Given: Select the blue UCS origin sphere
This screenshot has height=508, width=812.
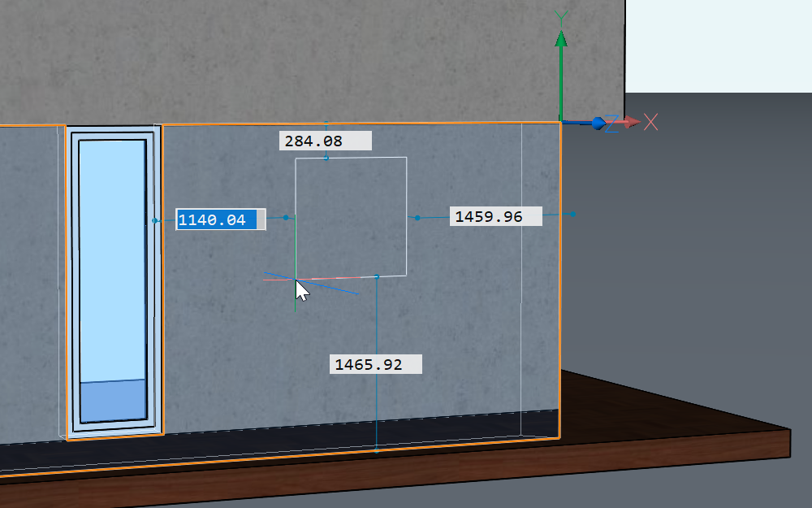Looking at the screenshot, I should (599, 123).
